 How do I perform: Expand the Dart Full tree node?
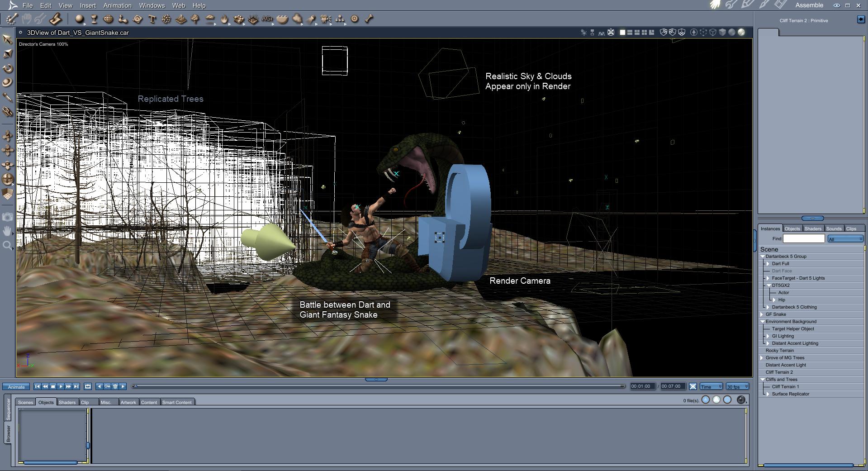coord(768,264)
